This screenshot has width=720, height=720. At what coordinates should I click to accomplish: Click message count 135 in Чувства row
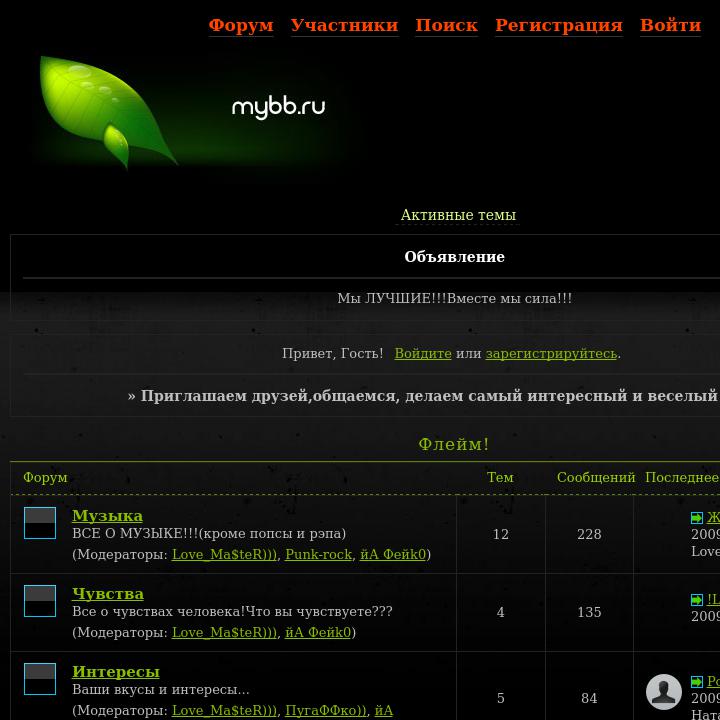coord(589,612)
